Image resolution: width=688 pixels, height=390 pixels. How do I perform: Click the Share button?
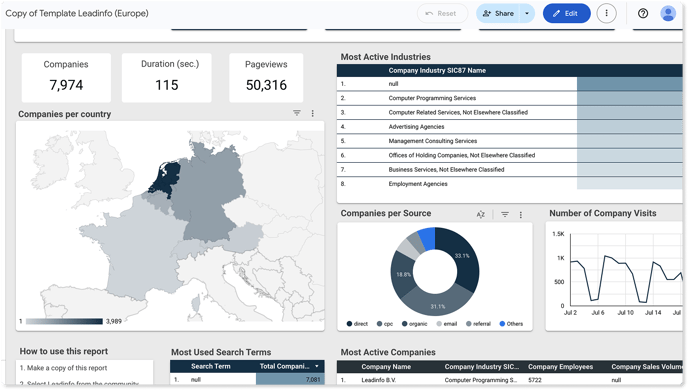tap(498, 14)
